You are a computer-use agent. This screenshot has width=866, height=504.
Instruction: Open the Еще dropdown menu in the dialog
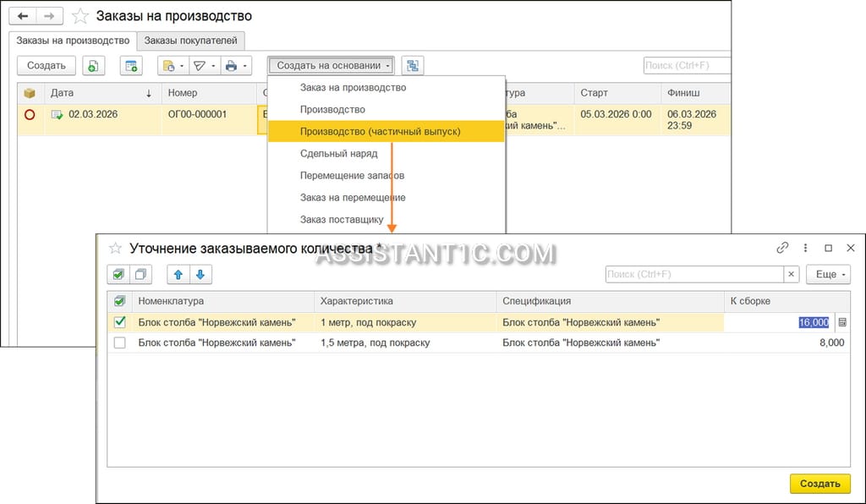click(x=828, y=274)
